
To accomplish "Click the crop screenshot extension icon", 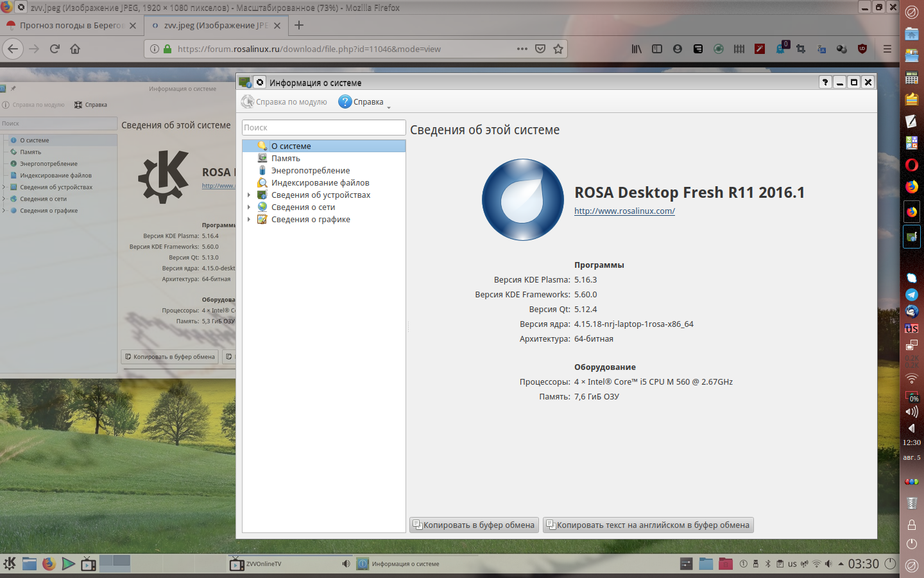I will [801, 49].
